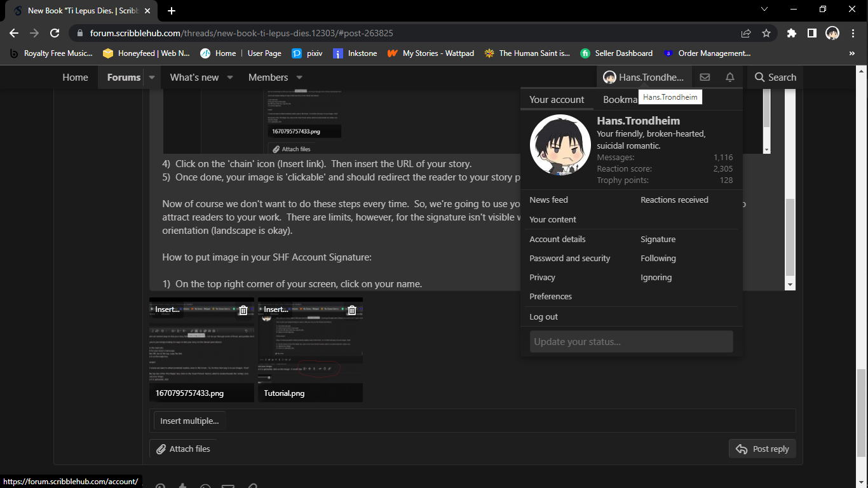Open a new browser tab
Screen dimensions: 868x488
point(172,11)
